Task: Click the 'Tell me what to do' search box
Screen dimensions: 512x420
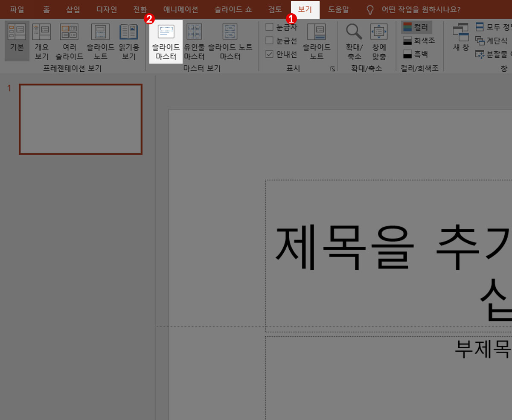Action: pos(421,9)
